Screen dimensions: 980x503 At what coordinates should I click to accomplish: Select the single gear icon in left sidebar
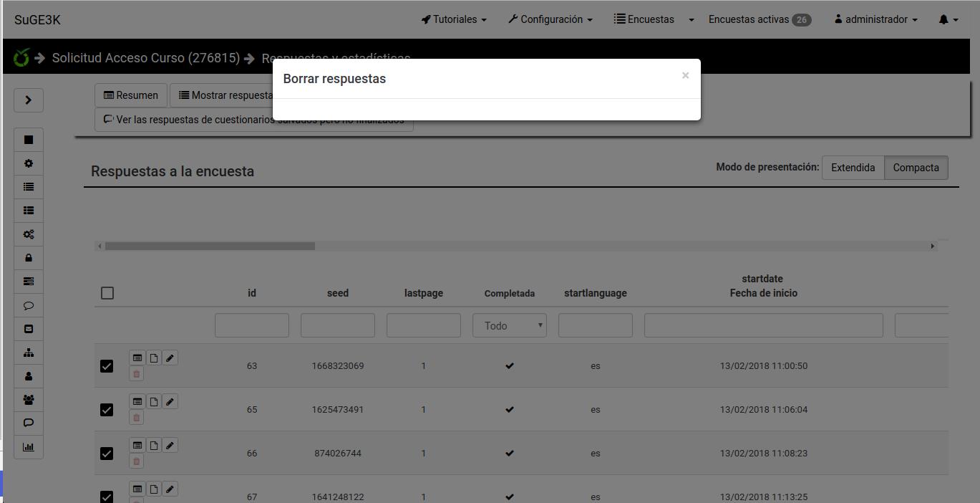pyautogui.click(x=29, y=163)
